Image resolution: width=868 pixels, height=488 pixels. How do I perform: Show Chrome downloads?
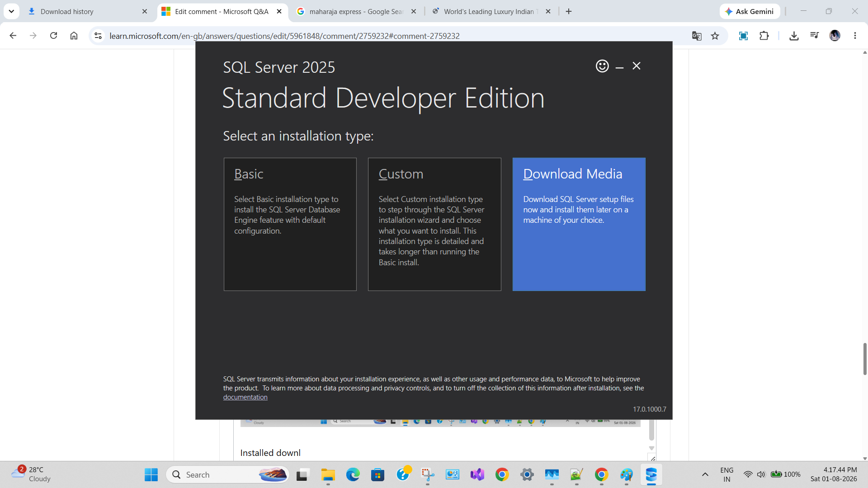[794, 36]
